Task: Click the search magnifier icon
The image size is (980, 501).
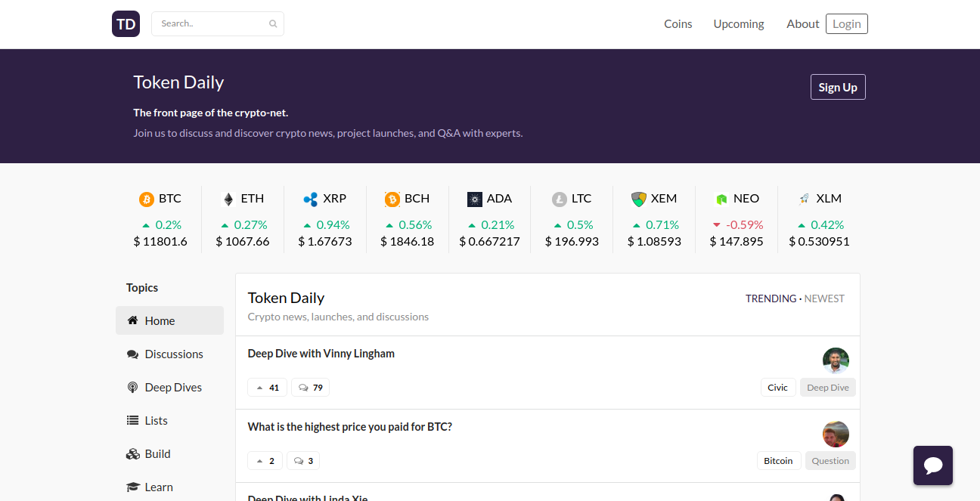Action: [x=273, y=24]
